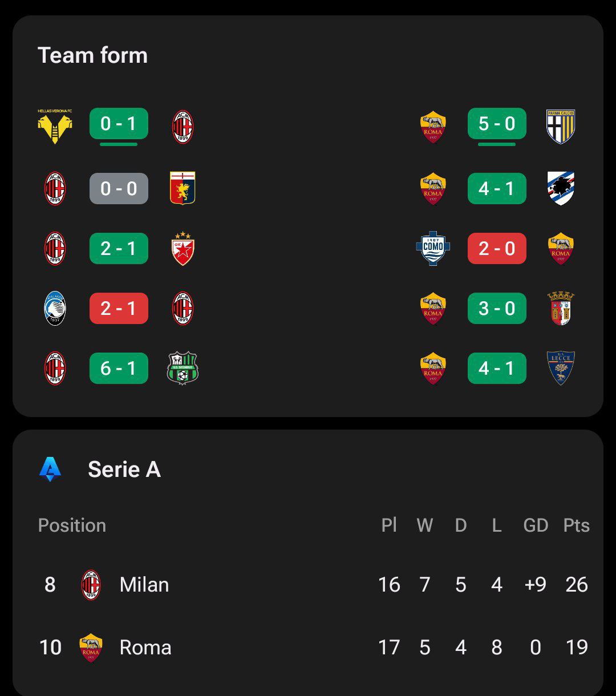This screenshot has width=616, height=696.
Task: Click the Braga club crest
Action: (561, 309)
